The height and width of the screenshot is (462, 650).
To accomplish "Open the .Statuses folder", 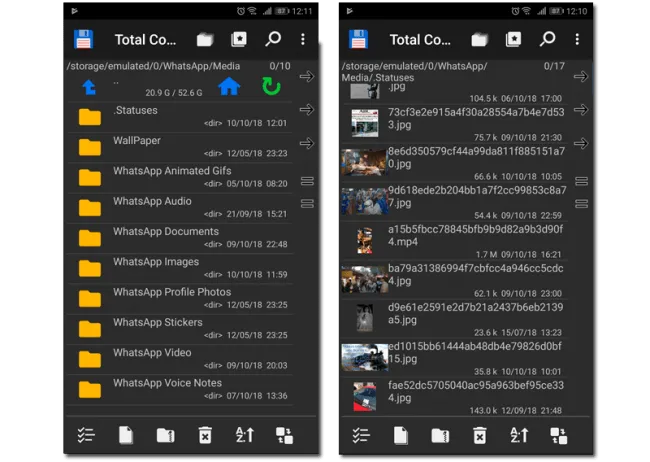I will click(180, 117).
